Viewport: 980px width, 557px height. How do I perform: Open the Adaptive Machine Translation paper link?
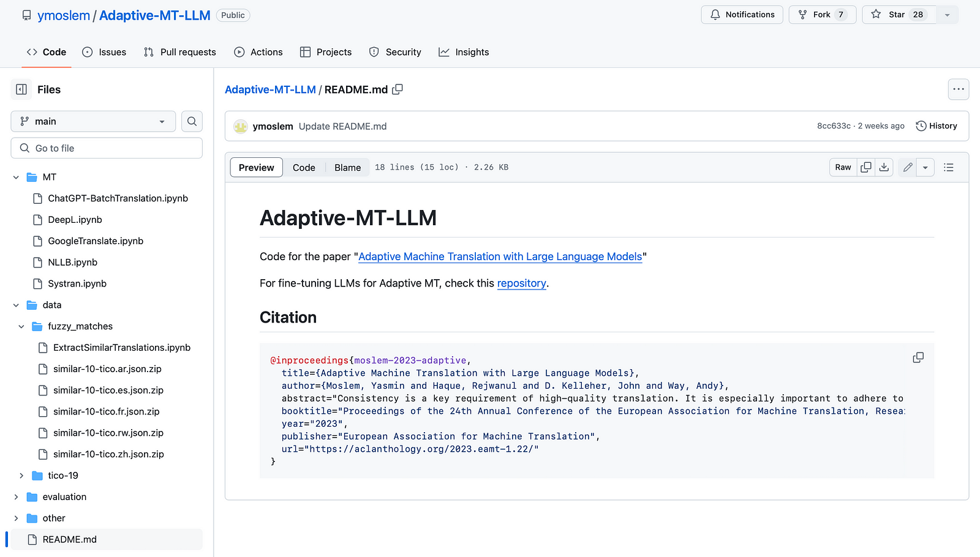[x=500, y=256]
